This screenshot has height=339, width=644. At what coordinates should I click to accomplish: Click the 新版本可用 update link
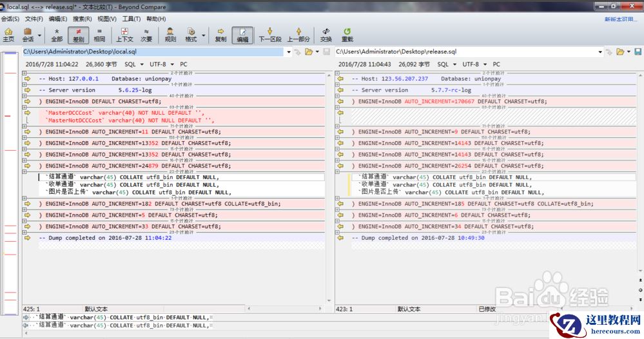(x=622, y=19)
